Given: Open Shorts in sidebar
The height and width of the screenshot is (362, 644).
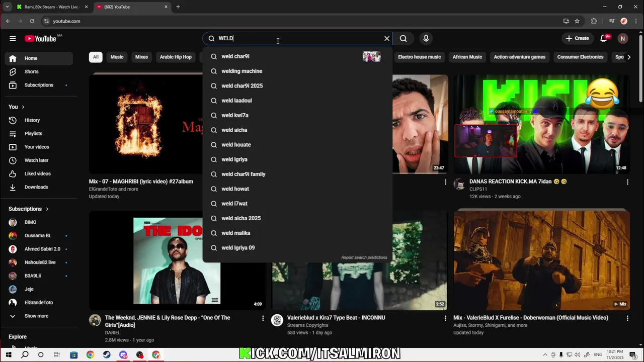Looking at the screenshot, I should [x=39, y=72].
